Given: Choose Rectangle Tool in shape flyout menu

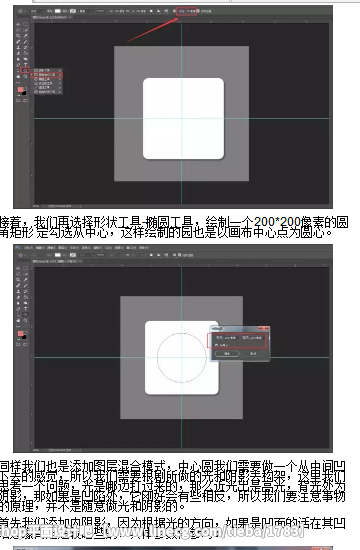Looking at the screenshot, I should point(47,71).
